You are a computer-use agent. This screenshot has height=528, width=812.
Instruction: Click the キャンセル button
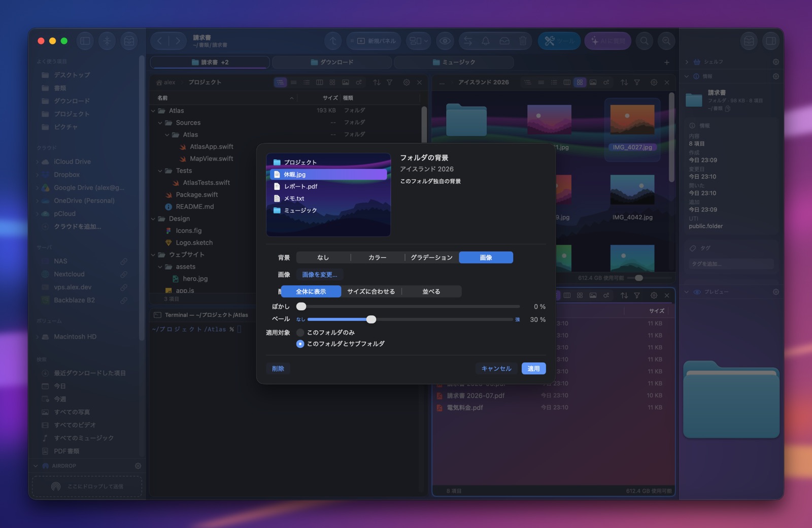coord(496,369)
